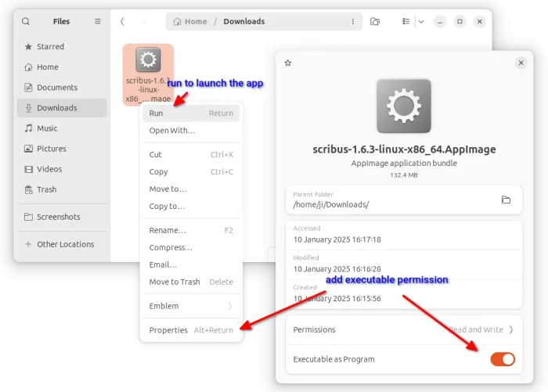Open parent folder via folder icon
This screenshot has width=548, height=392.
506,200
